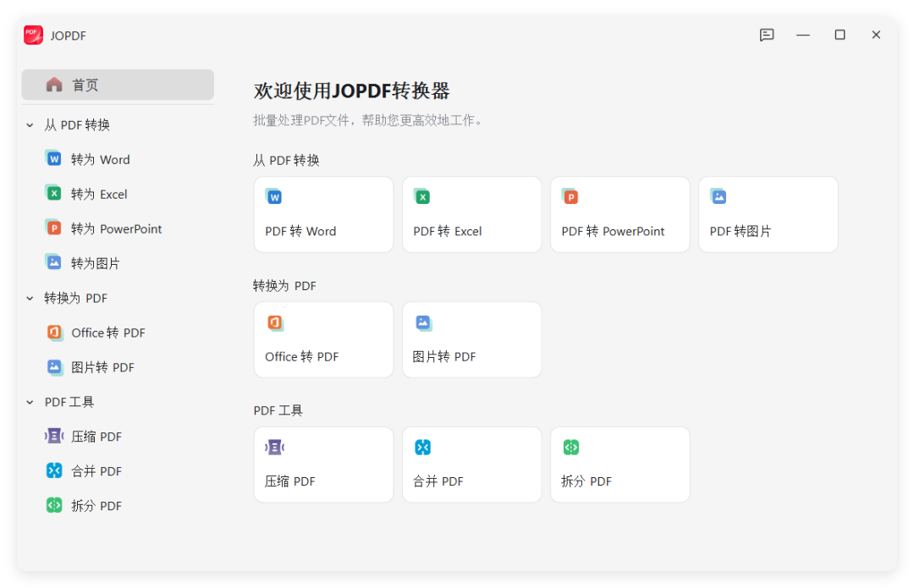The width and height of the screenshot is (914, 588).
Task: Select 压缩 PDF text in the sidebar
Action: (x=96, y=437)
